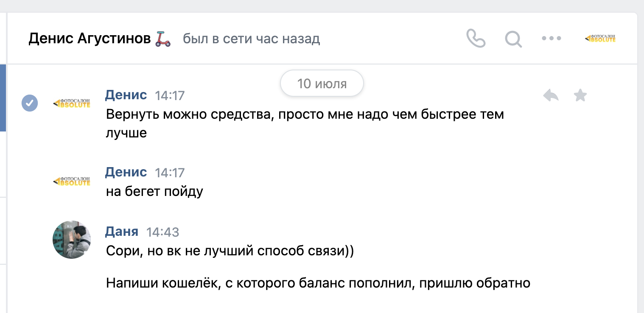Viewport: 644px width, 313px height.
Task: Click the scooter emoji status next to name
Action: click(162, 39)
